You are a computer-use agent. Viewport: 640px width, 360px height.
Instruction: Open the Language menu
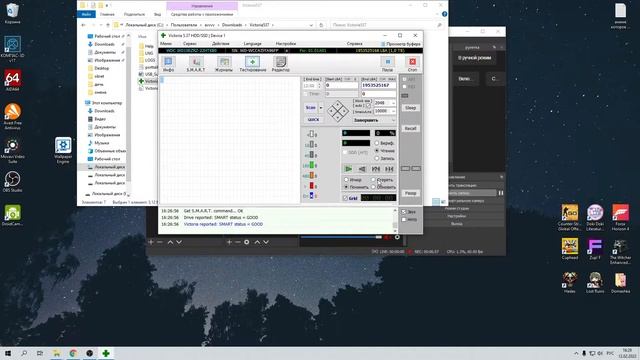click(x=252, y=44)
